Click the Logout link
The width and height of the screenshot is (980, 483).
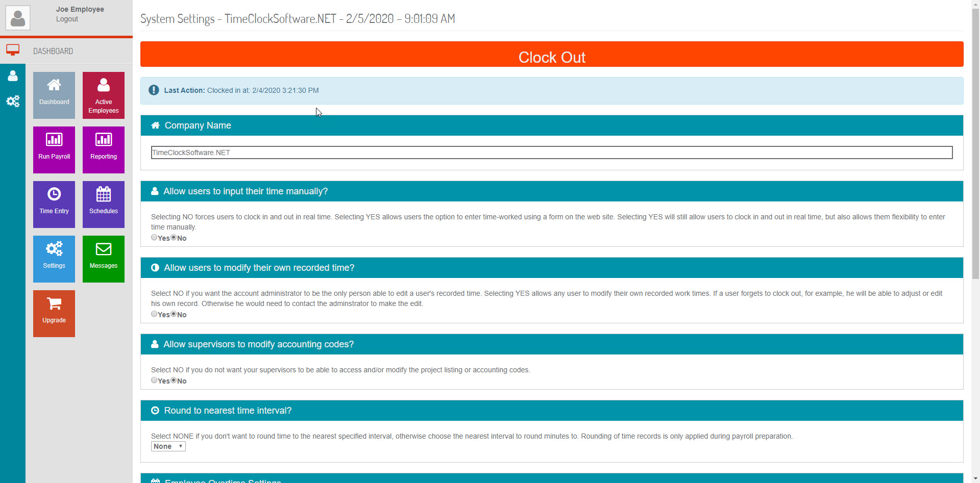tap(67, 19)
